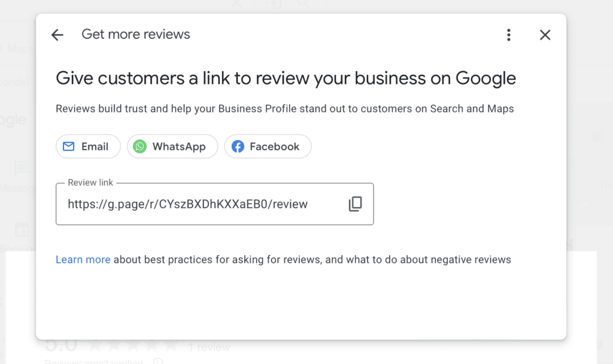Share review link via WhatsApp text label
Screen dimensions: 613x364
(x=179, y=147)
